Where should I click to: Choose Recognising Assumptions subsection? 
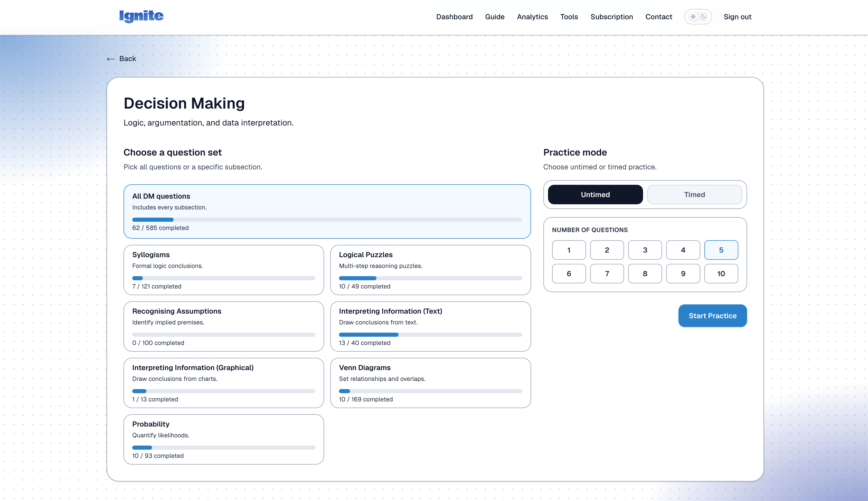pos(224,326)
